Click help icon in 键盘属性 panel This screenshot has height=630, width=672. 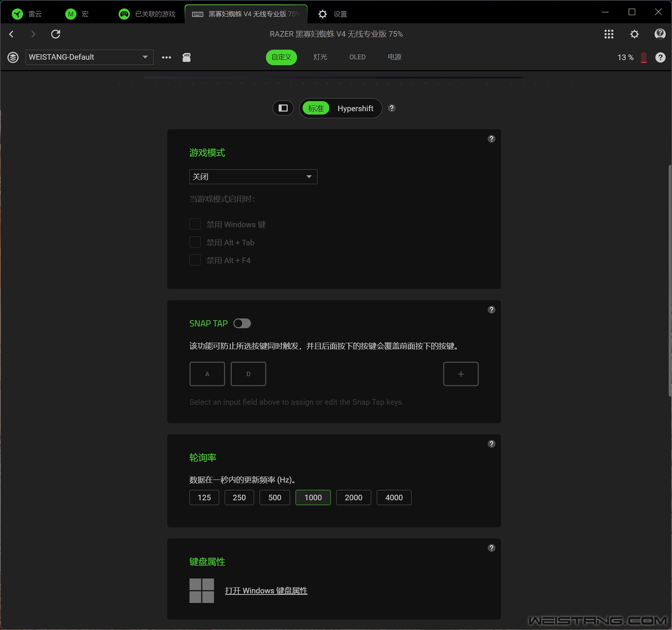point(492,548)
